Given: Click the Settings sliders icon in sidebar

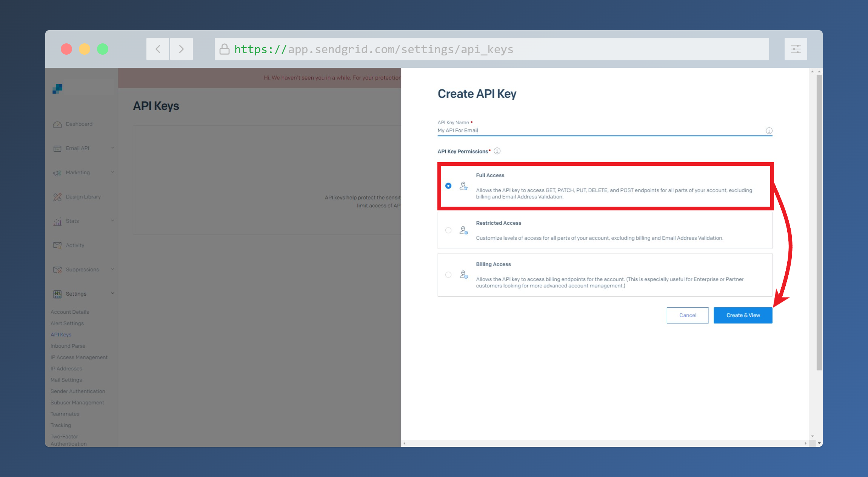Looking at the screenshot, I should point(57,294).
